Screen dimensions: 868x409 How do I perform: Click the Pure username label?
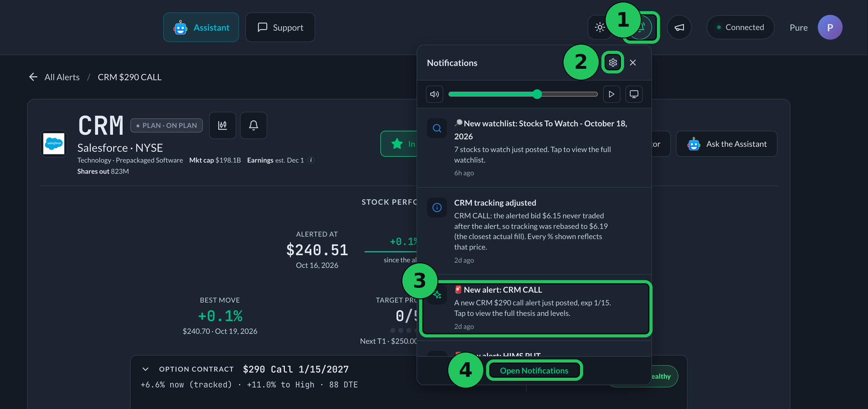click(x=799, y=28)
